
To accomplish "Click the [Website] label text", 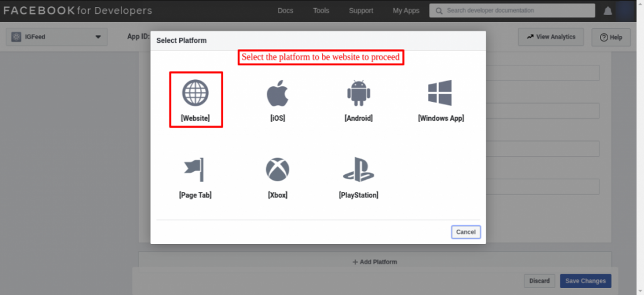I will (x=196, y=118).
